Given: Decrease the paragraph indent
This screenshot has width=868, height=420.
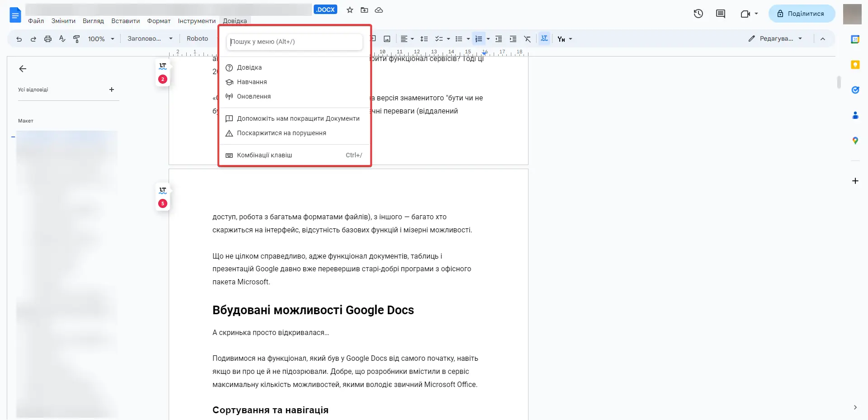Looking at the screenshot, I should (x=499, y=39).
